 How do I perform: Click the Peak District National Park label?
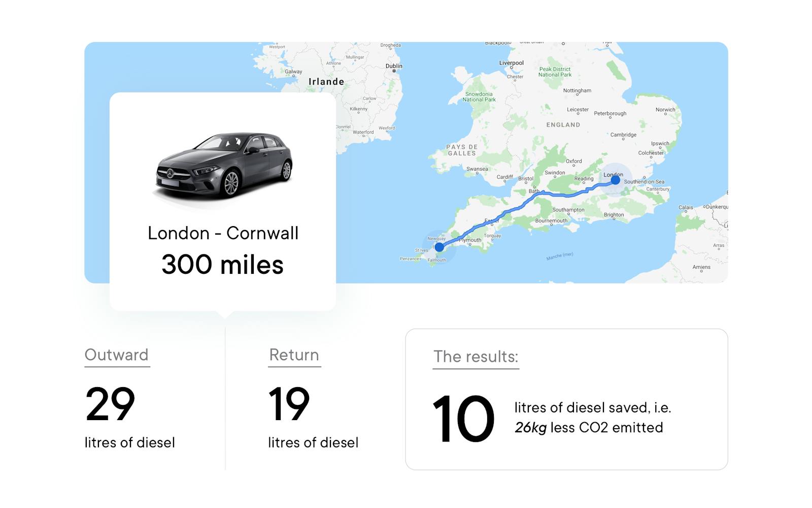[555, 72]
